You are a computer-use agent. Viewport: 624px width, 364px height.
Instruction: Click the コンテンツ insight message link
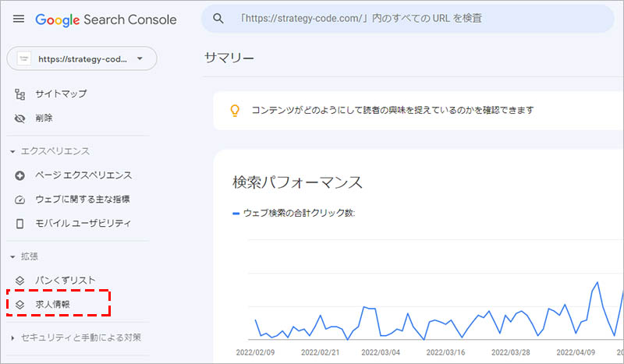(392, 110)
